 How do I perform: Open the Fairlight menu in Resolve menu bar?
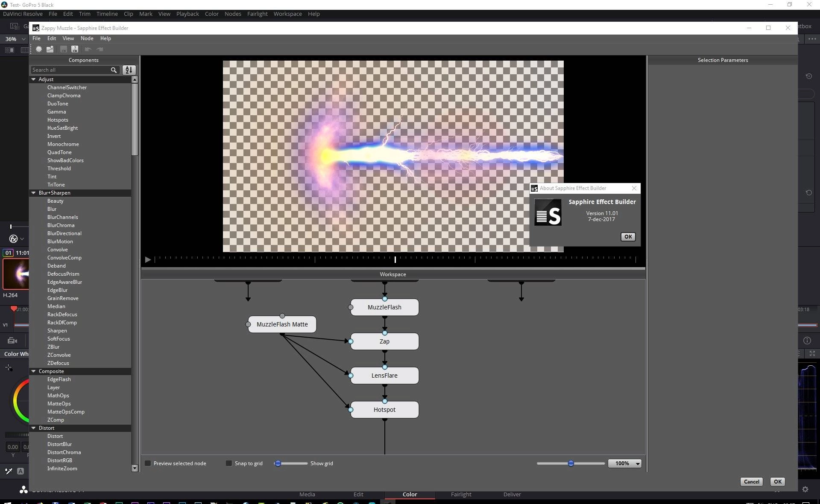point(257,14)
